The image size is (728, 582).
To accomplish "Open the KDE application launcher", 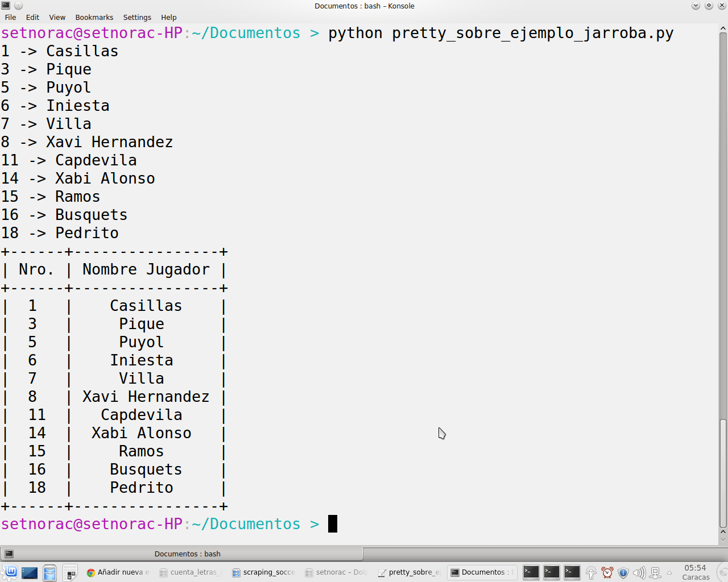I will (10, 572).
